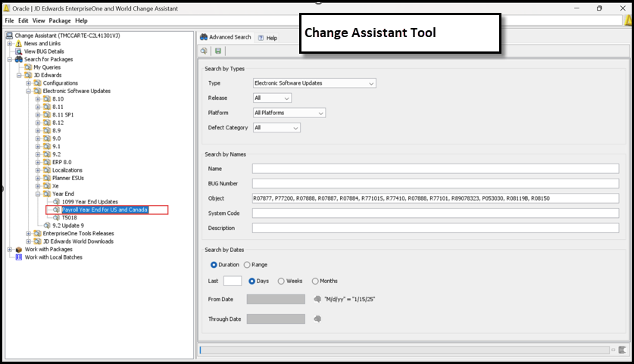This screenshot has width=634, height=364.
Task: Open the View menu
Action: coord(39,20)
